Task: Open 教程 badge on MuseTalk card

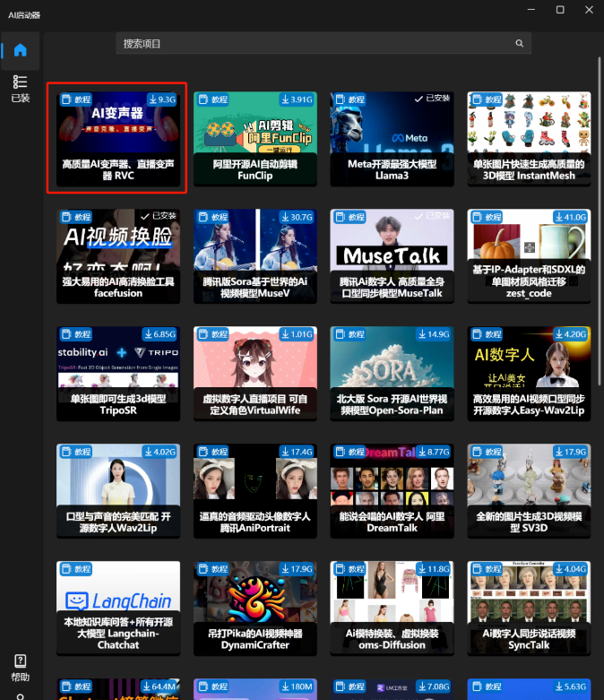Action: tap(350, 217)
